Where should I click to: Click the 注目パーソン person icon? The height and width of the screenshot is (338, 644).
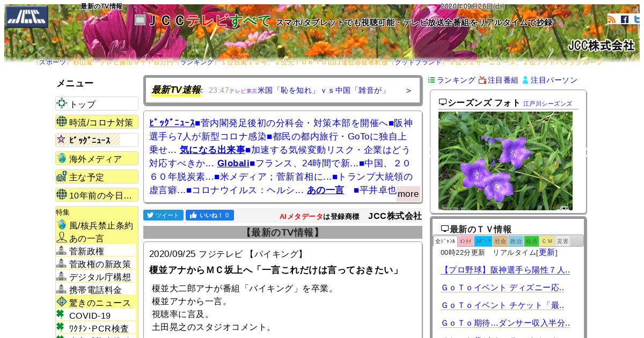click(525, 80)
